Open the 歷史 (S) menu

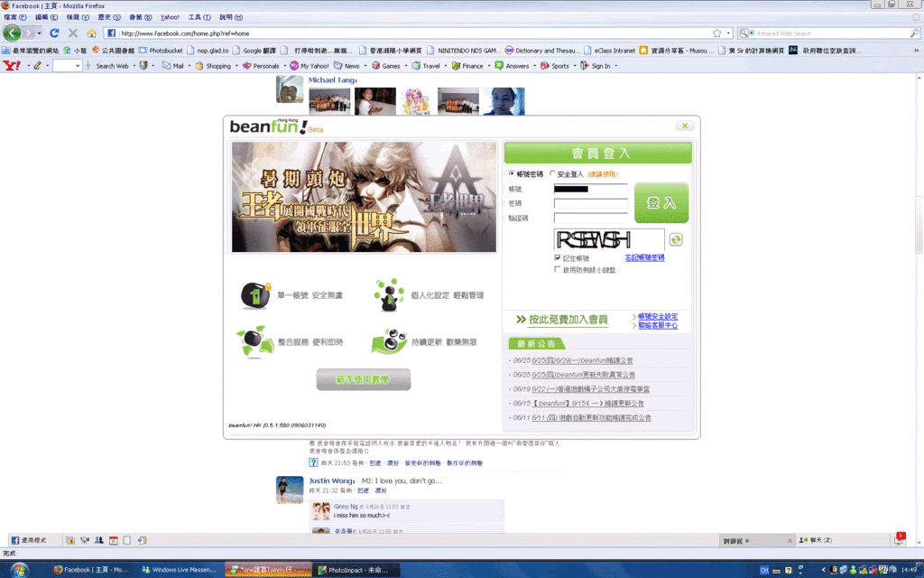click(x=109, y=17)
